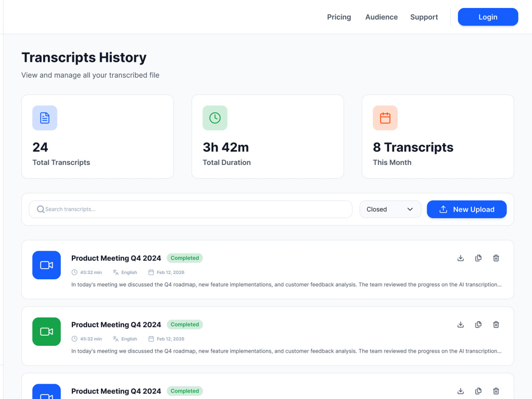The image size is (532, 399).
Task: Click the page subtitle about managing transcribed files
Action: 90,75
